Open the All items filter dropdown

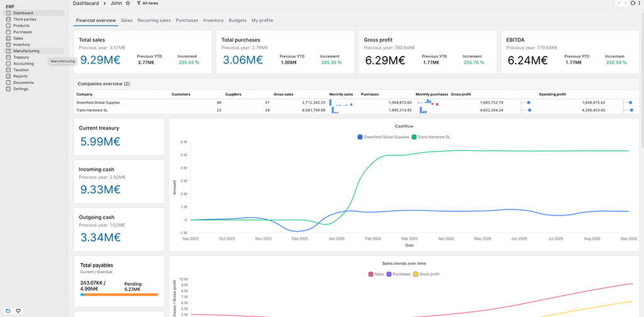(x=147, y=3)
